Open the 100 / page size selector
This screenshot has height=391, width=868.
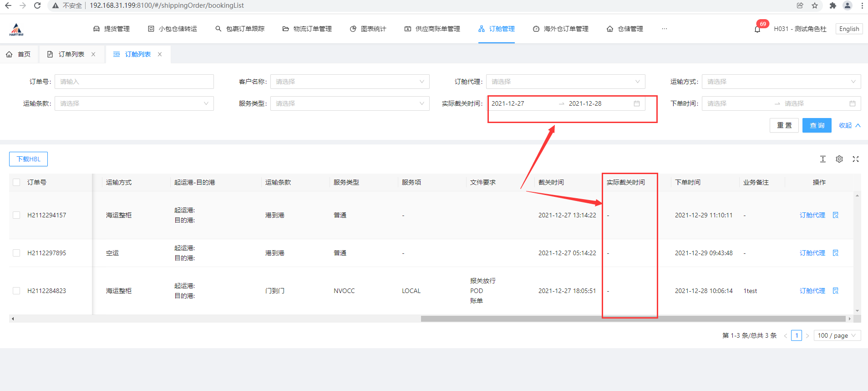837,335
